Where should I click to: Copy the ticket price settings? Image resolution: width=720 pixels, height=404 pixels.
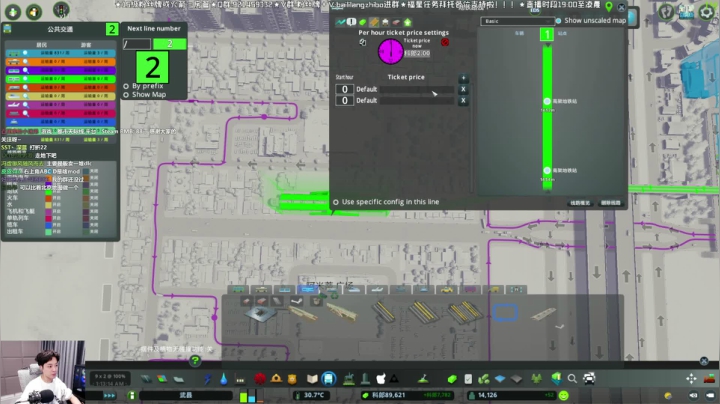(x=362, y=42)
